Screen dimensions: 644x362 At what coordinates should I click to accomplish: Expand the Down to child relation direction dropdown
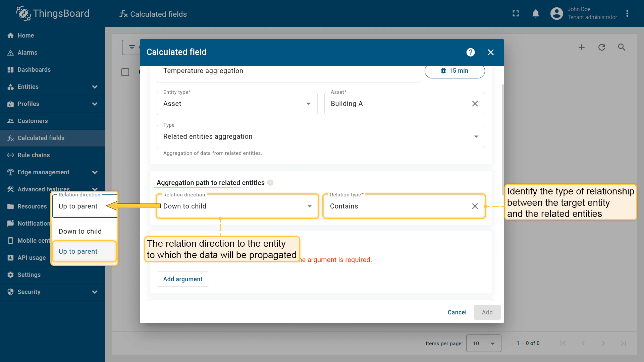tap(237, 206)
